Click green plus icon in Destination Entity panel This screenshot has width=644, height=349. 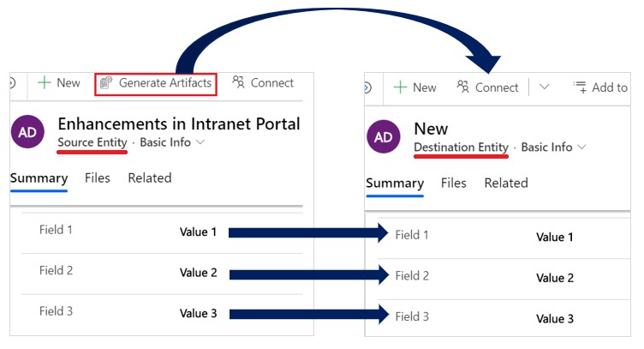pos(400,87)
